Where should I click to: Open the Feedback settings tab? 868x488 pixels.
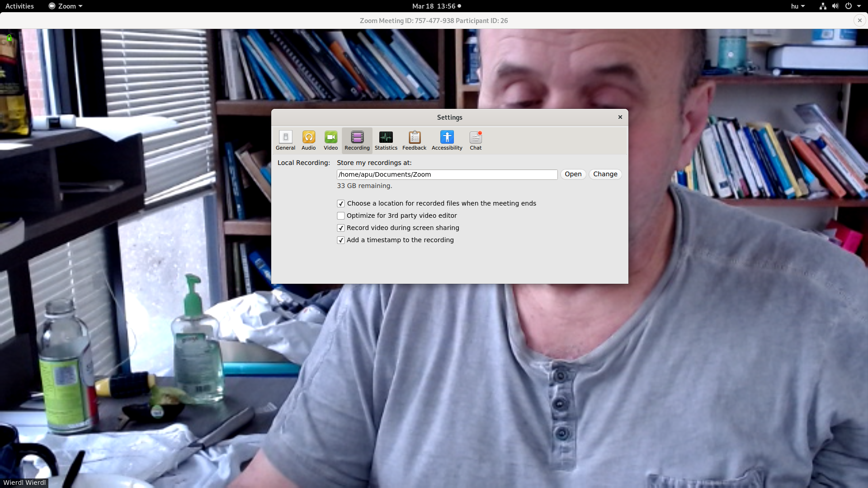[414, 141]
